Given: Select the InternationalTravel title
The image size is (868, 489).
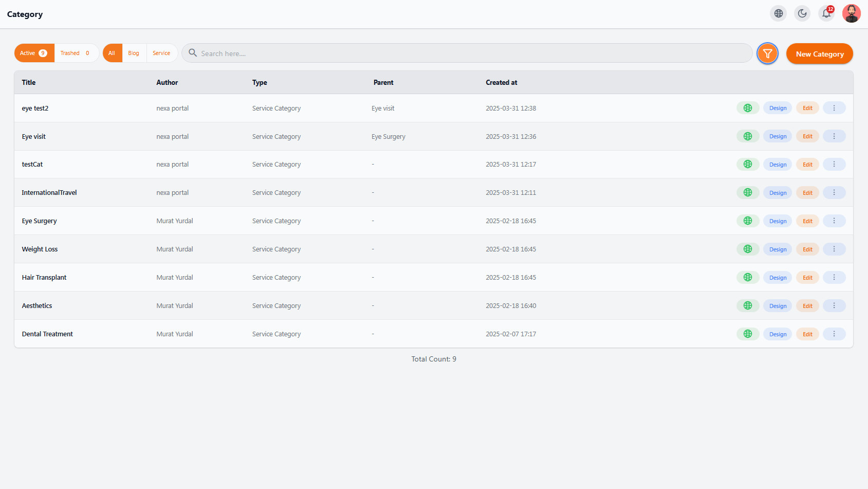Looking at the screenshot, I should (49, 192).
